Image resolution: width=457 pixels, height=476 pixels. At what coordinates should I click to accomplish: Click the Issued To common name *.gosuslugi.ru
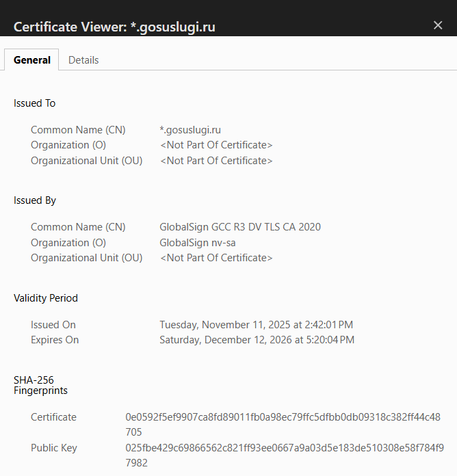pyautogui.click(x=190, y=130)
